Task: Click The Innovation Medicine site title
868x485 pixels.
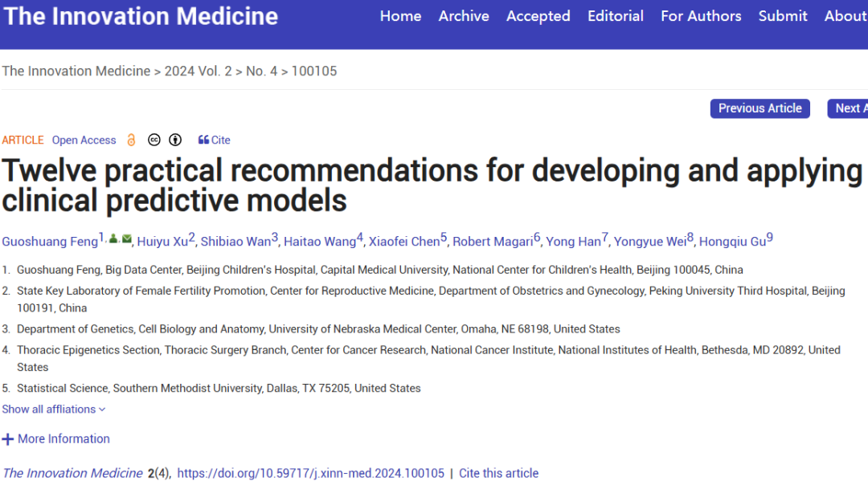Action: click(x=141, y=16)
